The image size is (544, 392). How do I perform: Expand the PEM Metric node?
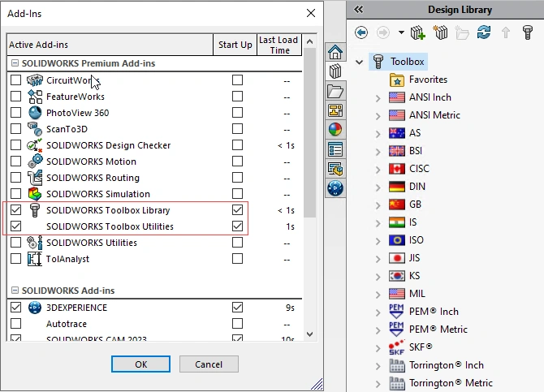point(378,330)
